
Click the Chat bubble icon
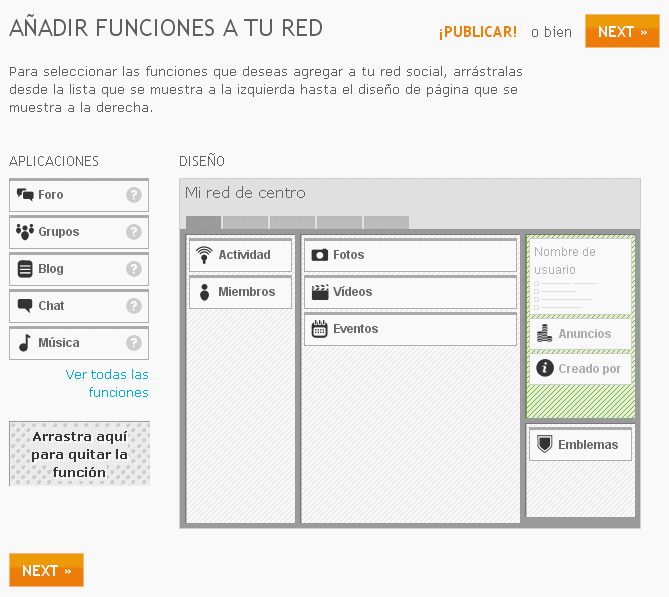(25, 306)
